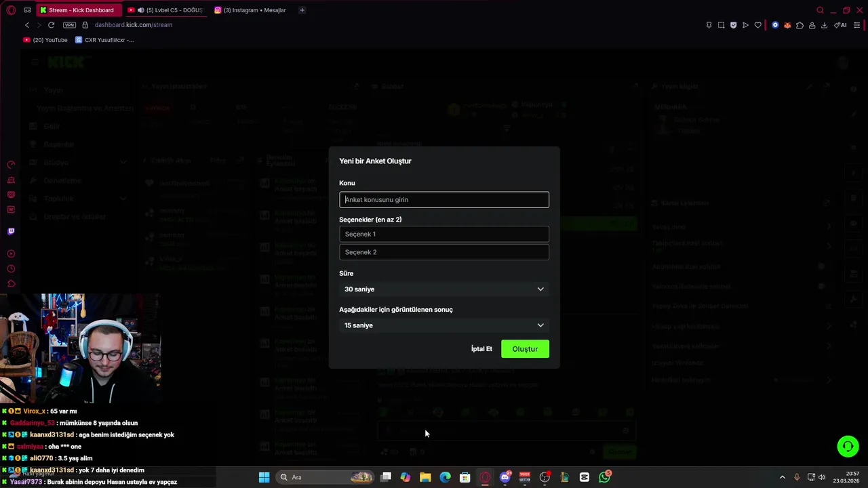Click the heart bookmark icon in toolbar
The width and height of the screenshot is (868, 488).
757,25
